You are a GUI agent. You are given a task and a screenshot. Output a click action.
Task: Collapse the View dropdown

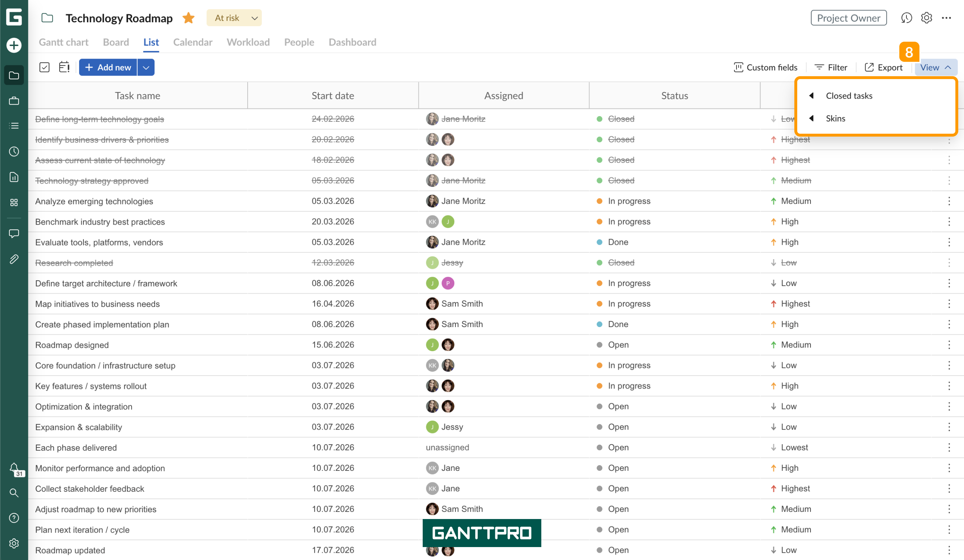pyautogui.click(x=936, y=67)
